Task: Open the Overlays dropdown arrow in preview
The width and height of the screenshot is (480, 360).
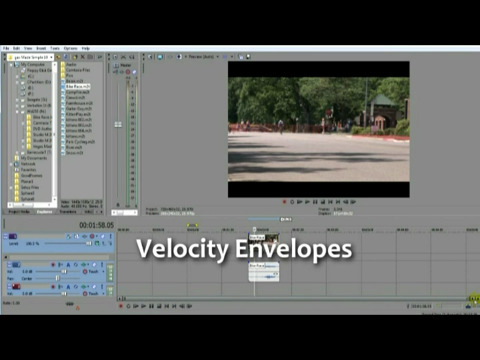Action: click(x=232, y=57)
